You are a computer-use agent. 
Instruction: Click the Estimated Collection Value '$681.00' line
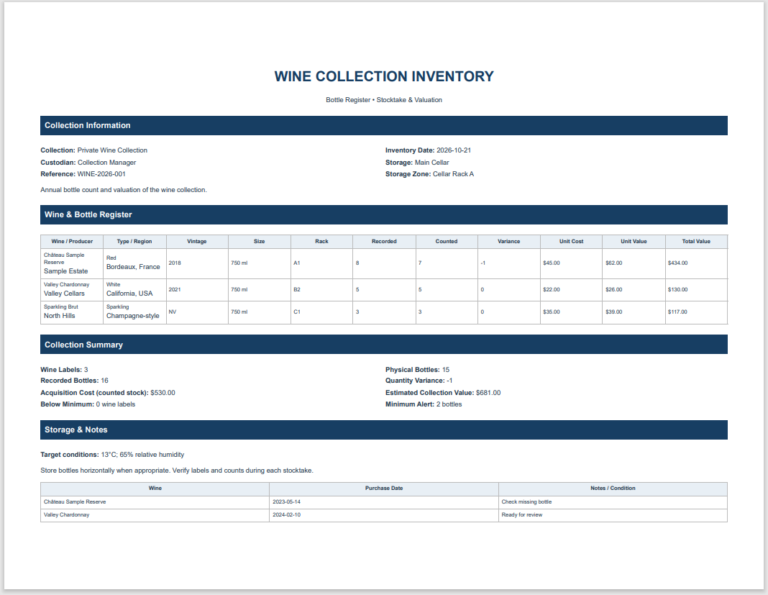click(x=443, y=393)
